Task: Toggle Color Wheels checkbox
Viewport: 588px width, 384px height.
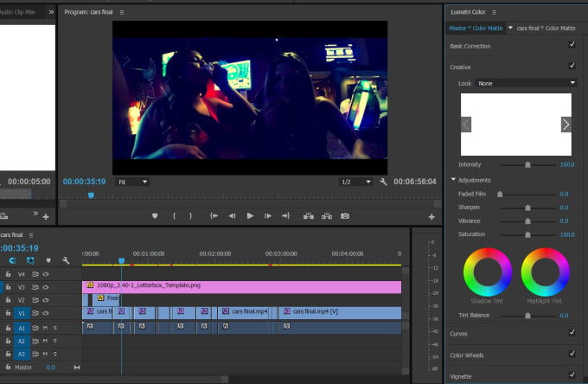Action: [x=572, y=354]
